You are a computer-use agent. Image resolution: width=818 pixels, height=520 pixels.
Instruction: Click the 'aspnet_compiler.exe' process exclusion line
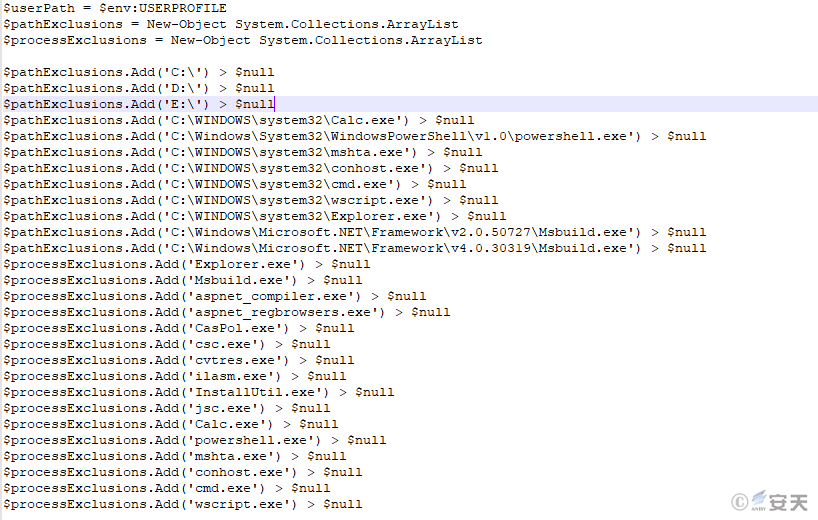[x=214, y=296]
